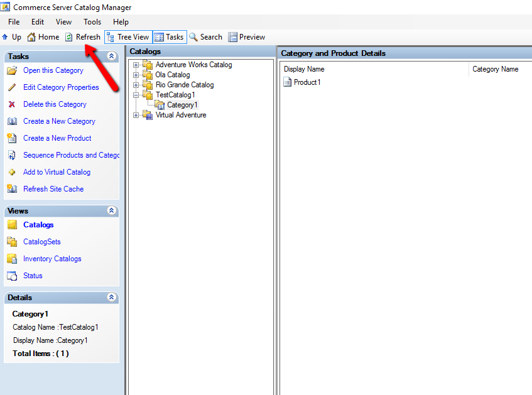
Task: Click the Refresh Site Cache icon
Action: pyautogui.click(x=12, y=188)
